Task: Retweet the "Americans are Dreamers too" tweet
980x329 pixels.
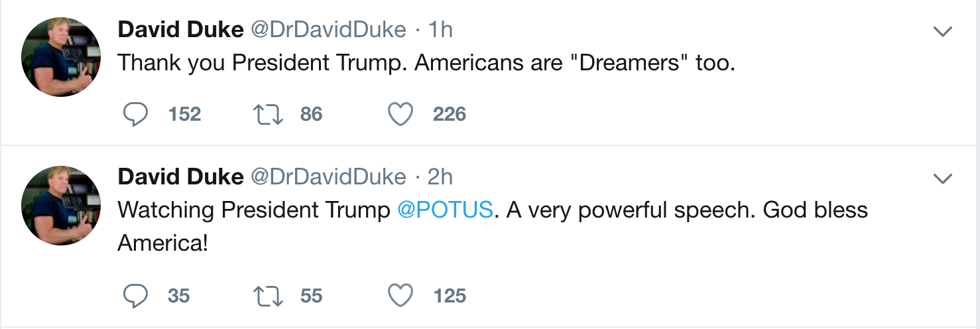Action: [269, 115]
